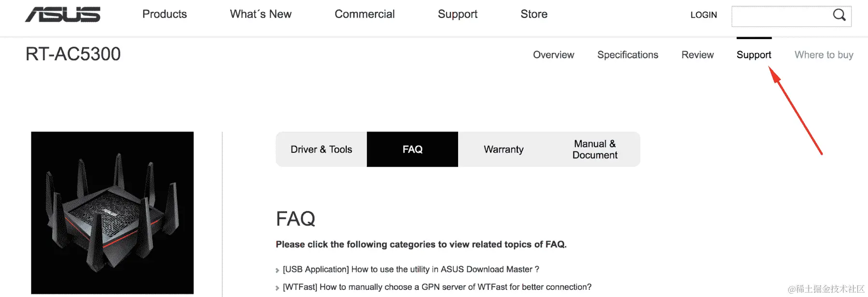Open the Store menu
This screenshot has width=868, height=297.
(534, 14)
